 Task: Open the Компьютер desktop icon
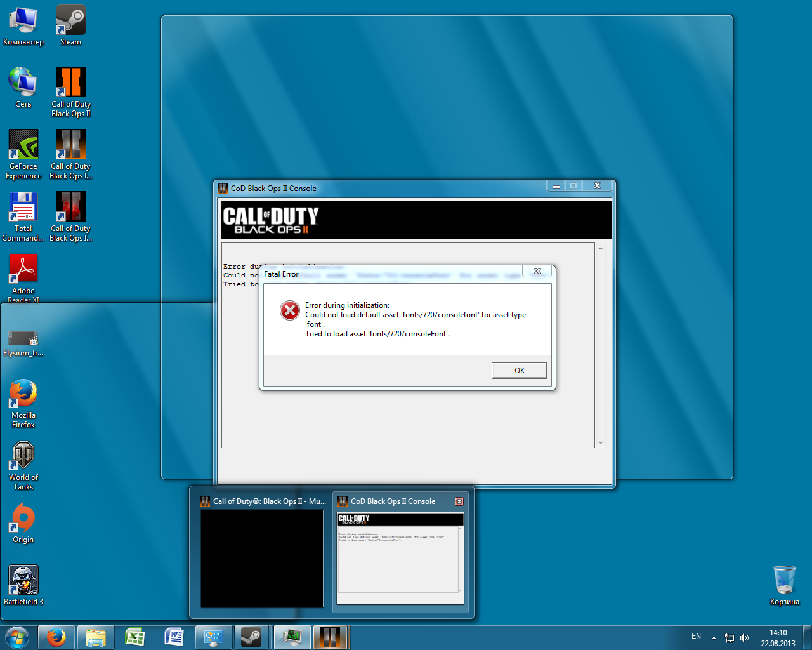point(23,27)
